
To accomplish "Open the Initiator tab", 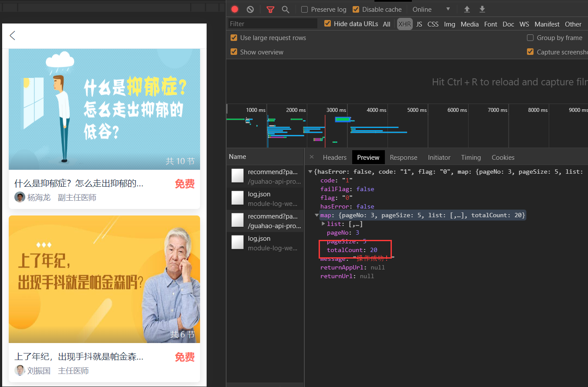I will (x=439, y=157).
